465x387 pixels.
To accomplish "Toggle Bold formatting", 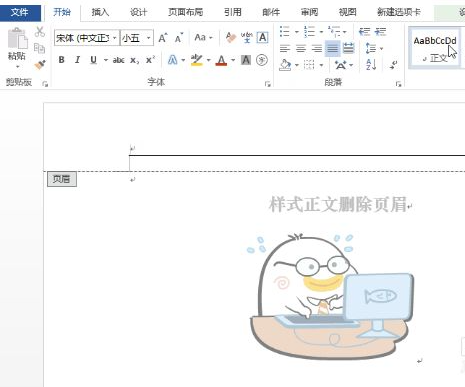I will (61, 60).
